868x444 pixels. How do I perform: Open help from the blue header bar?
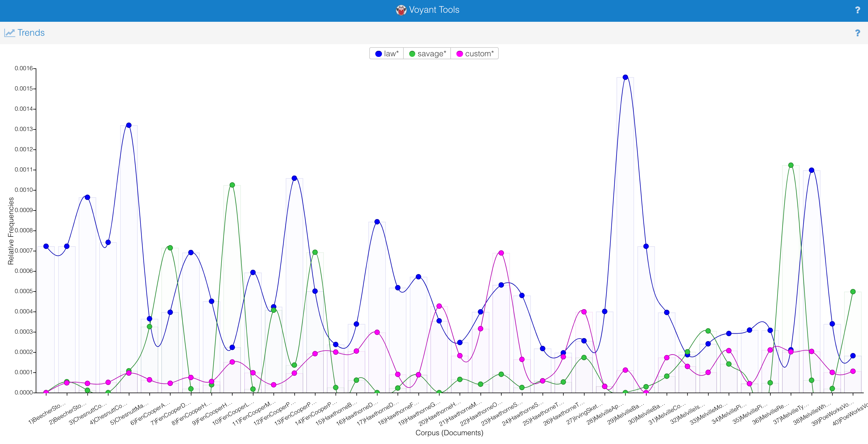[857, 10]
